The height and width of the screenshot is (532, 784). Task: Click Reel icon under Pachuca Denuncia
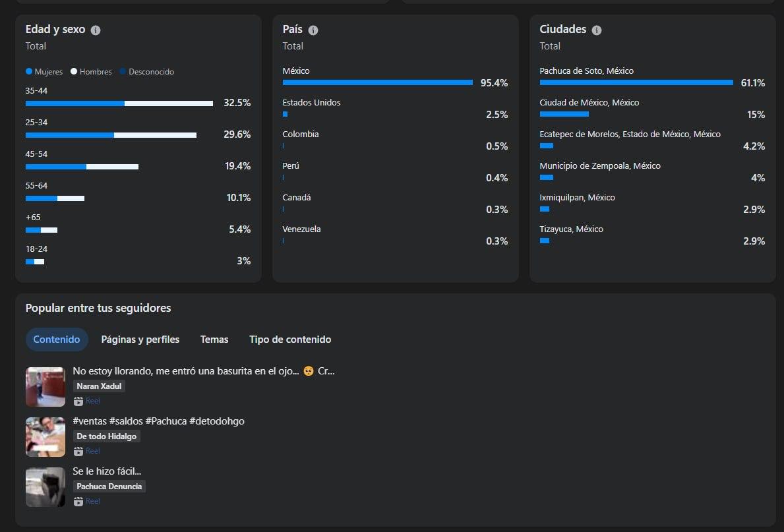click(78, 501)
